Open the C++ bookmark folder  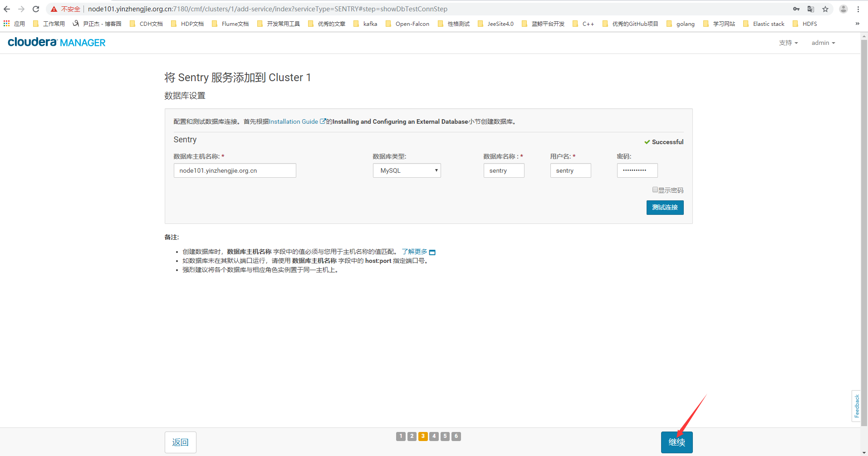point(584,24)
